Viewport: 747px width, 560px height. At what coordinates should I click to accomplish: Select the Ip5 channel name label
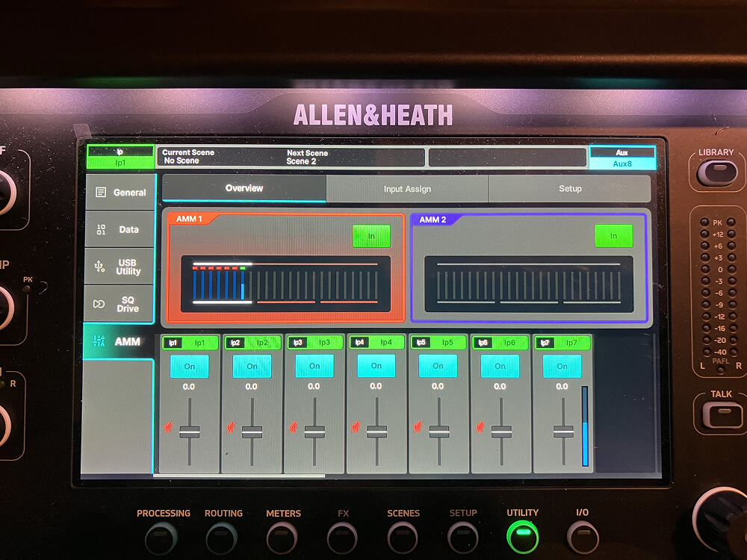(438, 343)
